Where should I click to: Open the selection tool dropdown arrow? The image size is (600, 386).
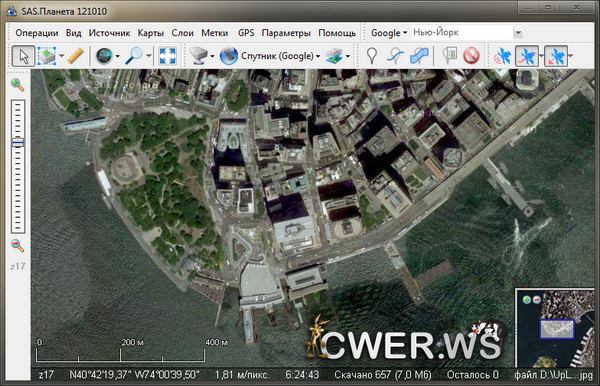pyautogui.click(x=61, y=56)
